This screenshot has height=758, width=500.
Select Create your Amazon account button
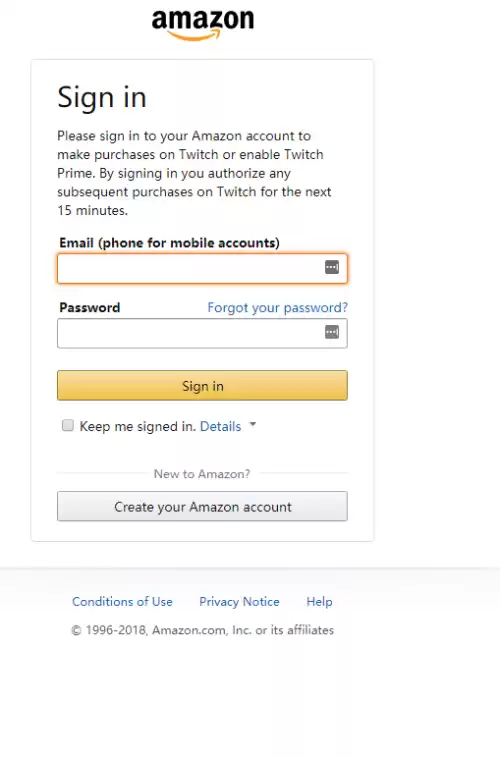[x=202, y=506]
